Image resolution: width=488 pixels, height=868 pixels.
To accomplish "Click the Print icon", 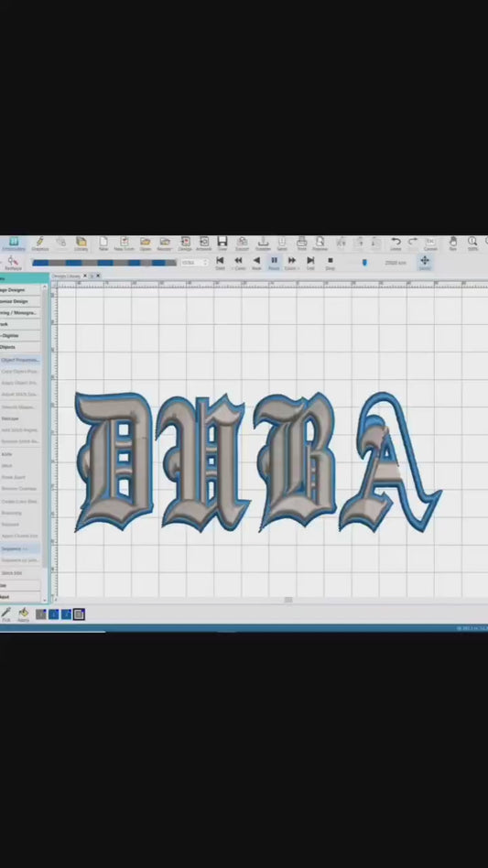I will 301,244.
